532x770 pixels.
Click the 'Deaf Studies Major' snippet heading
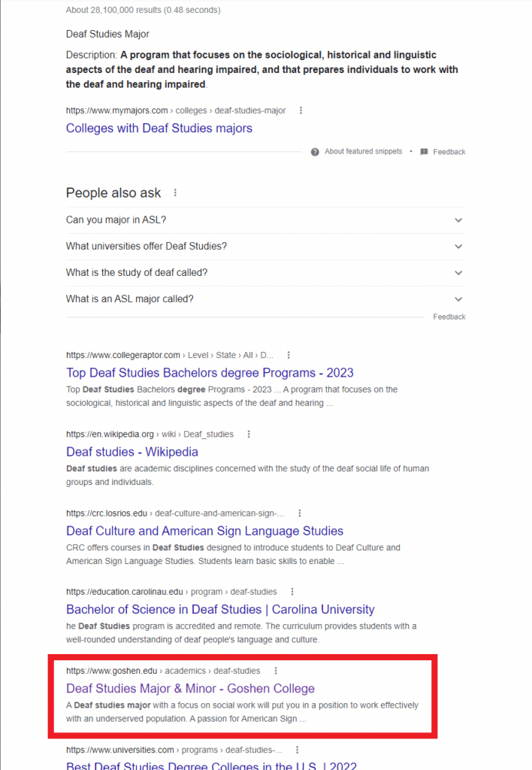click(107, 34)
